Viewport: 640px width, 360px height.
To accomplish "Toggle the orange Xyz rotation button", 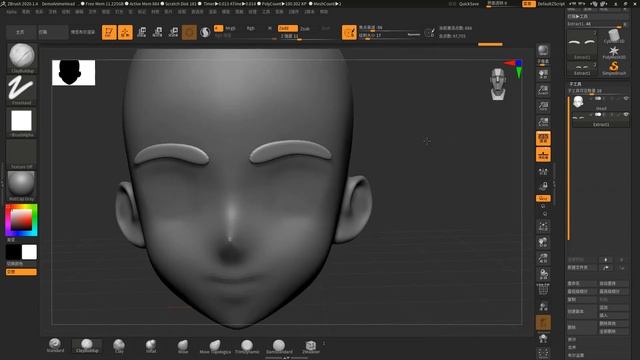I will [543, 198].
